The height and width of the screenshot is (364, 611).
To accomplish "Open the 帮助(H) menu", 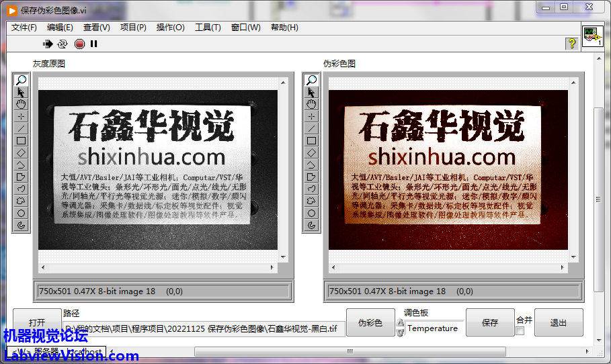I will [x=284, y=28].
